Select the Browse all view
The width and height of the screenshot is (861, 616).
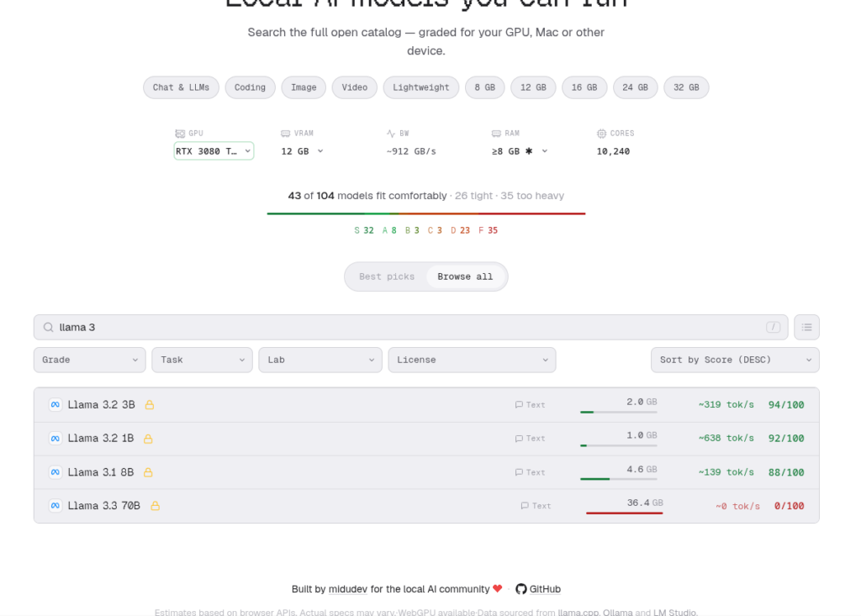pyautogui.click(x=465, y=276)
